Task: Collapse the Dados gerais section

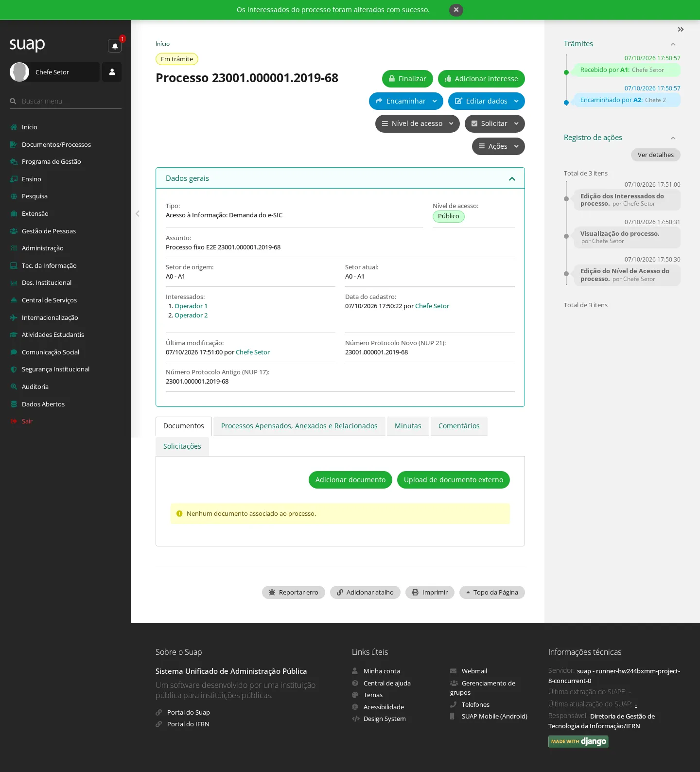Action: coord(512,179)
